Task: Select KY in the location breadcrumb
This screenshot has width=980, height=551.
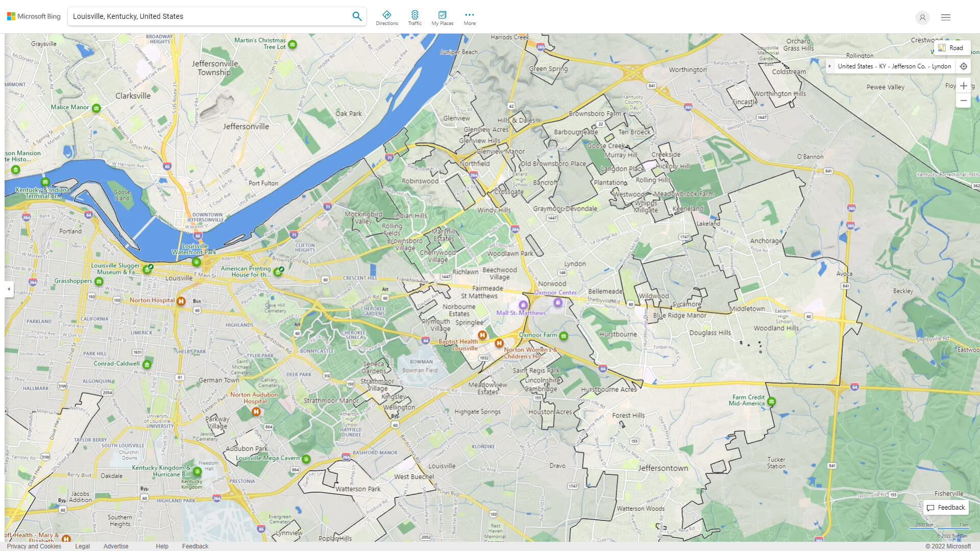Action: click(x=883, y=66)
